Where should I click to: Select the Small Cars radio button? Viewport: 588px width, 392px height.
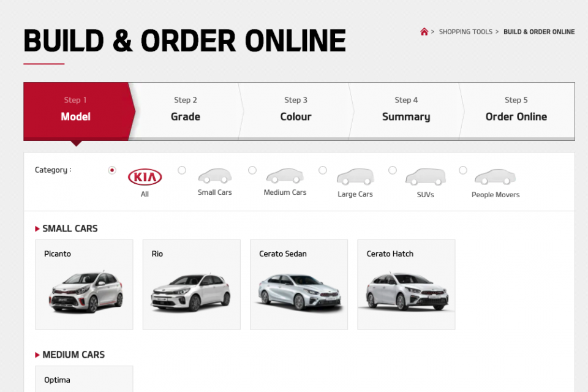182,170
